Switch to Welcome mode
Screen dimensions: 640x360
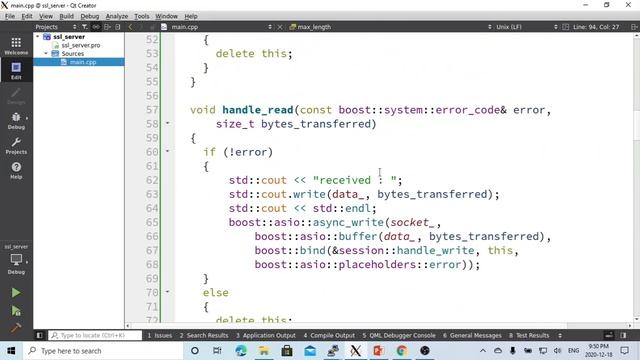click(16, 46)
